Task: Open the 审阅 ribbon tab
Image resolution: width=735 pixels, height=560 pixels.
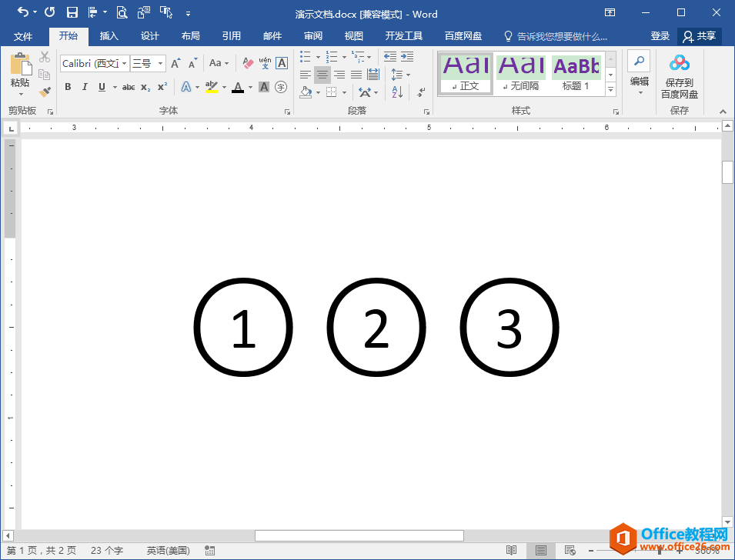Action: tap(312, 35)
